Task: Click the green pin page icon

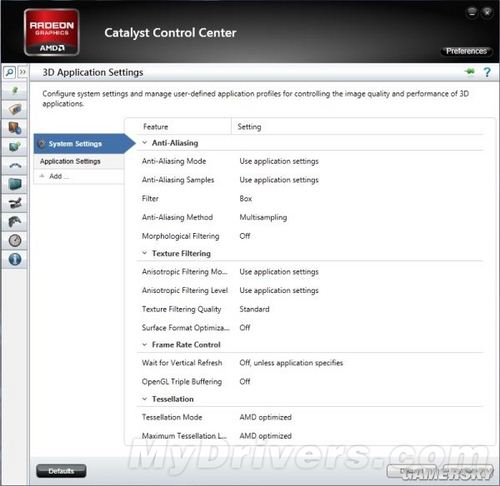Action: [470, 71]
